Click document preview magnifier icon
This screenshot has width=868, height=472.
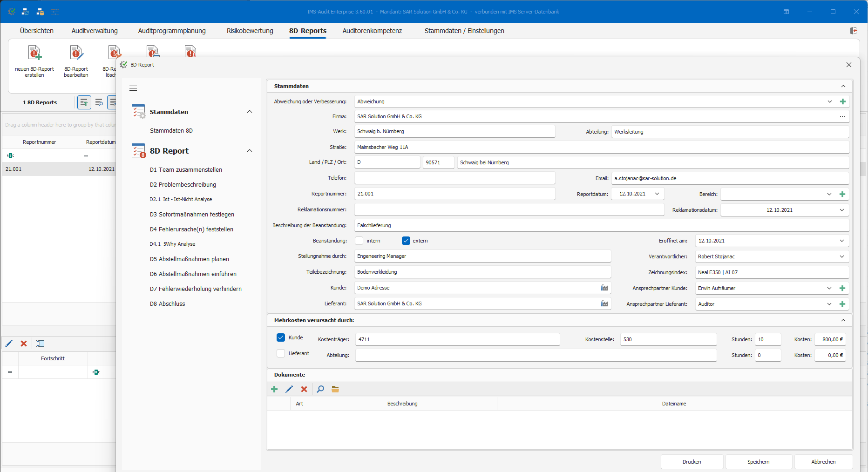coord(320,389)
